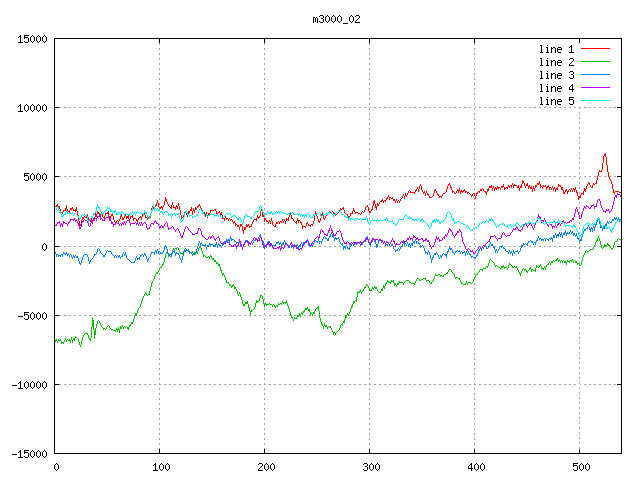Viewport: 640px width, 480px height.
Task: Click the x-axis label 100
Action: coord(161,467)
